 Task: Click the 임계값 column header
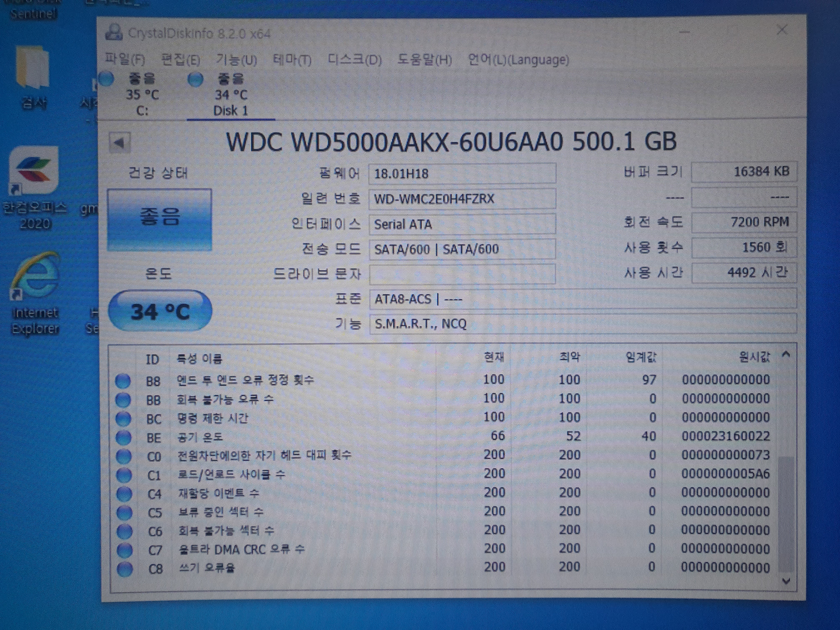641,357
